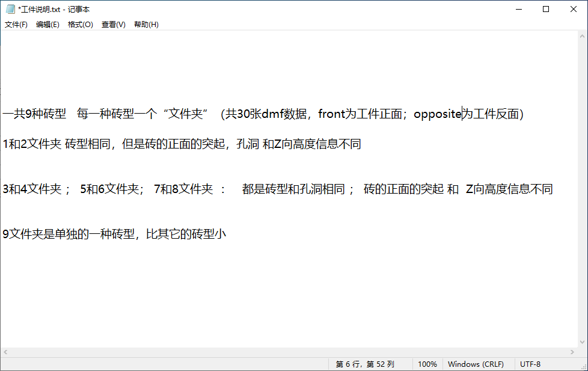588x371 pixels.
Task: Click the horizontal scrollbar right arrow
Action: coord(572,352)
